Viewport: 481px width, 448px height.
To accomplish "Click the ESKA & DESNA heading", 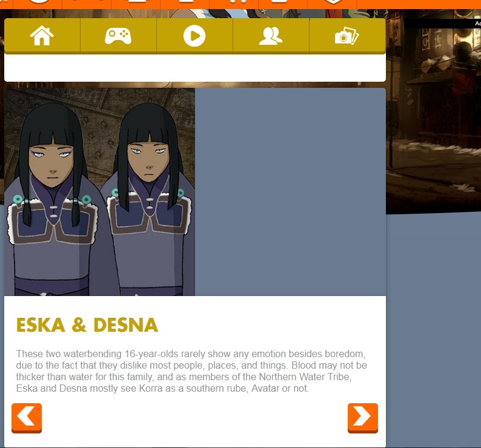I will click(87, 325).
